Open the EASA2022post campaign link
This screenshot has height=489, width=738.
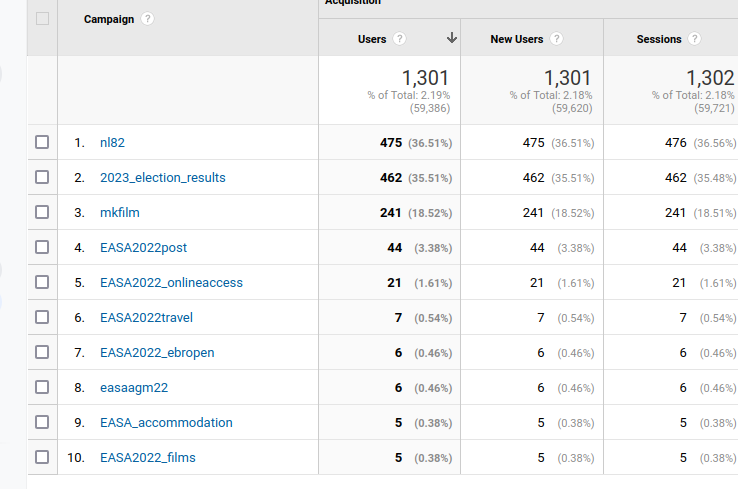[x=144, y=248]
